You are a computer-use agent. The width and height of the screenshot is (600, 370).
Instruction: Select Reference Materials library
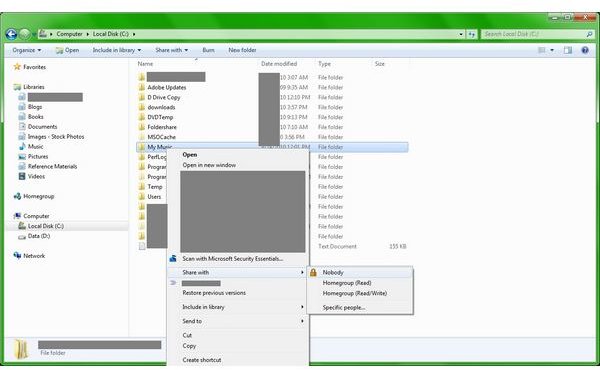click(x=52, y=166)
